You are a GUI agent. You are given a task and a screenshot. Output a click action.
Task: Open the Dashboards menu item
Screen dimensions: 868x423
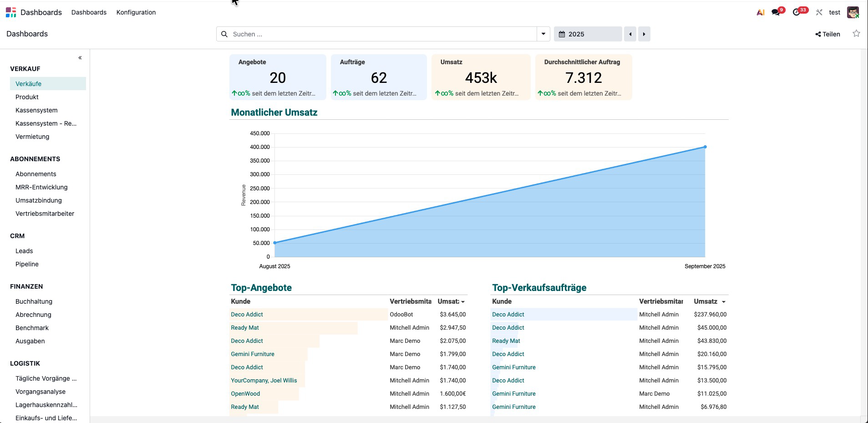89,12
